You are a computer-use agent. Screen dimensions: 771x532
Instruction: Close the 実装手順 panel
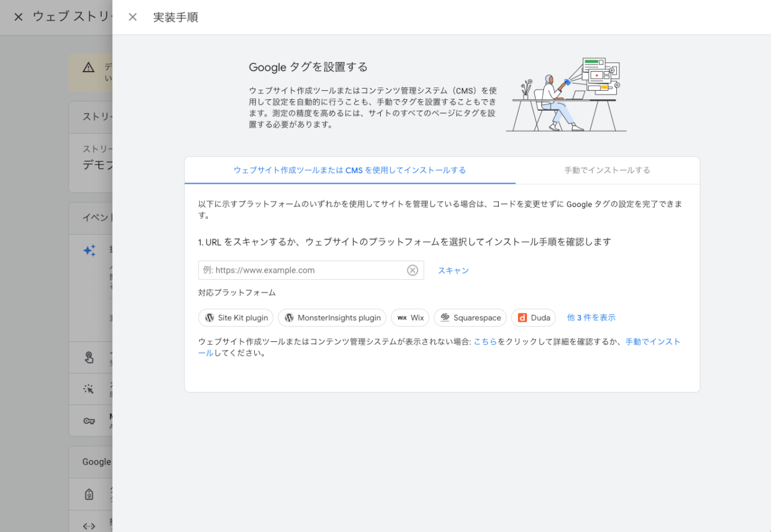pos(133,17)
